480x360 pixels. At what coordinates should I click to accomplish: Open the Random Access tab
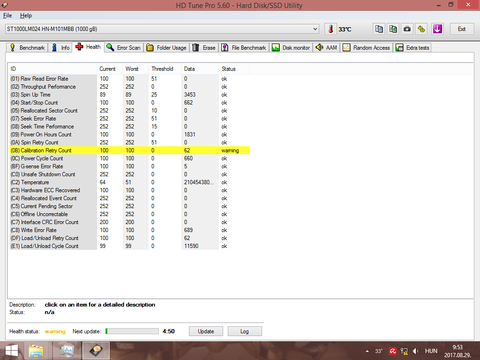pos(367,48)
